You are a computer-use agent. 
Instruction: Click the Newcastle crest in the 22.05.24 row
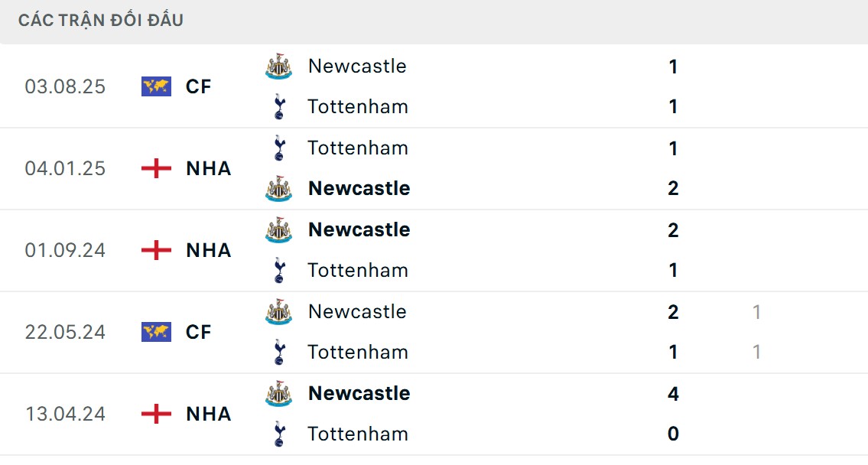[278, 311]
